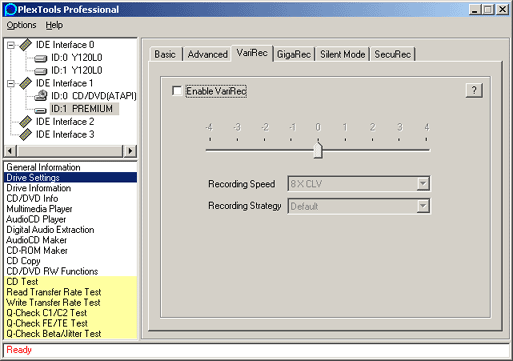
Task: Switch to the GigaRec tab
Action: (294, 54)
